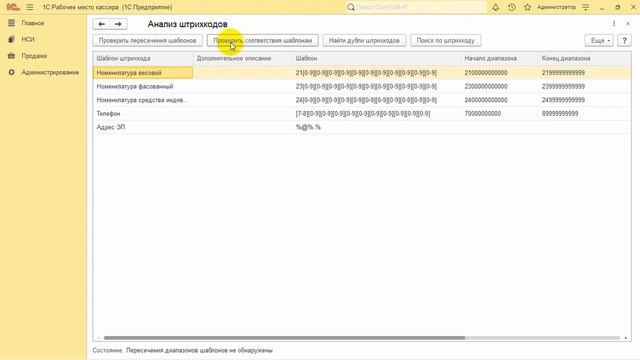Select row Номенклатура средства индив...
This screenshot has width=640, height=360.
tap(362, 100)
